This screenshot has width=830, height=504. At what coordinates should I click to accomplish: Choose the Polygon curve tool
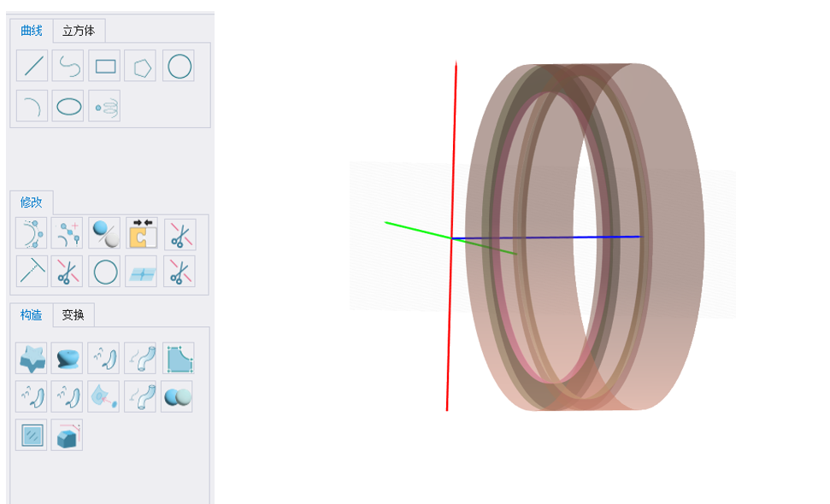(x=140, y=66)
